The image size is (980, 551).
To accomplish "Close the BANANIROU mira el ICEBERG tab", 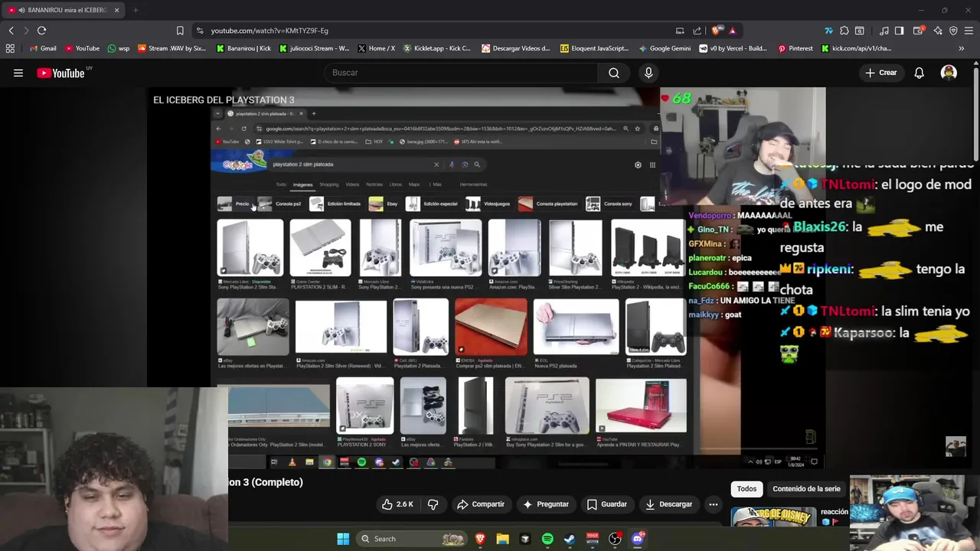I will 116,10.
